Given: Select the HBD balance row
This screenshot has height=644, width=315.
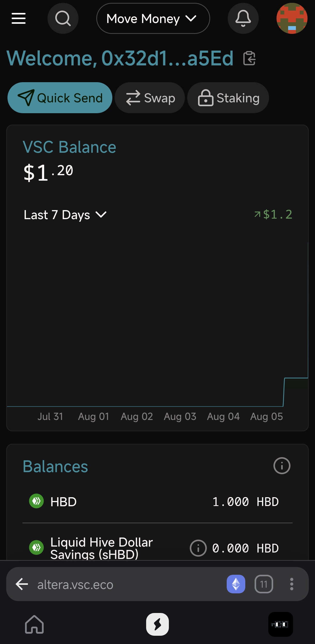Looking at the screenshot, I should coord(157,502).
